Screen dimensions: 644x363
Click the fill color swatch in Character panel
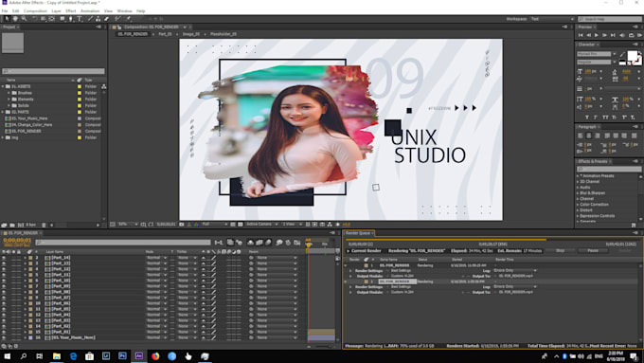pos(633,56)
